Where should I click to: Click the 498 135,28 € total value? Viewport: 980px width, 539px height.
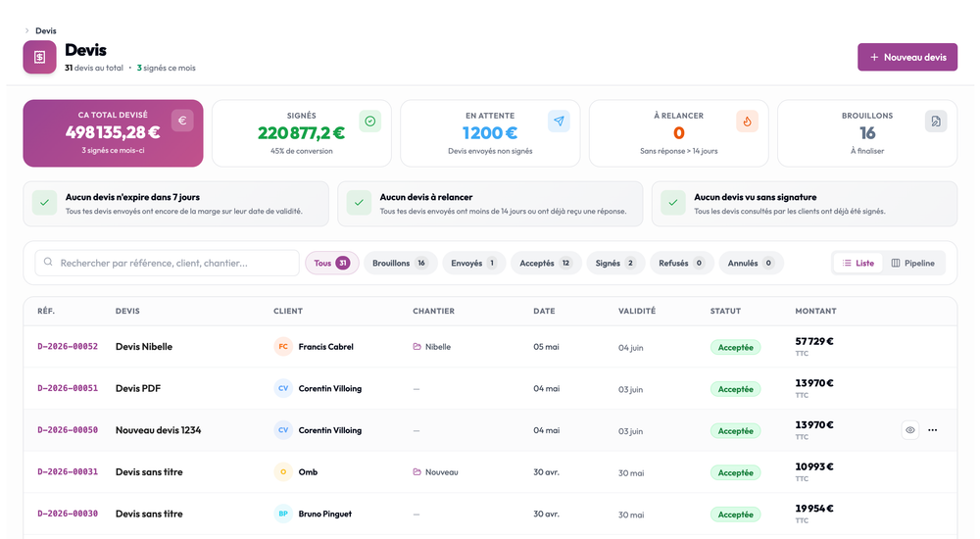click(113, 132)
